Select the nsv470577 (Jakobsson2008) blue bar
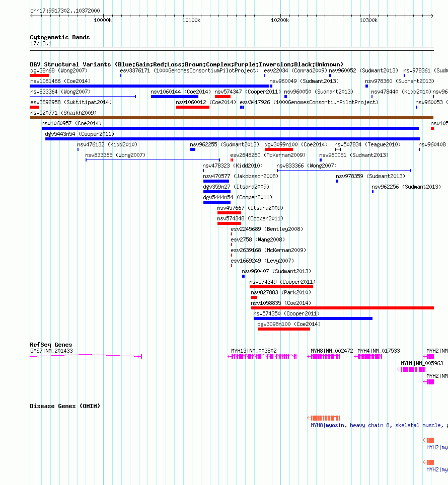 pyautogui.click(x=216, y=181)
